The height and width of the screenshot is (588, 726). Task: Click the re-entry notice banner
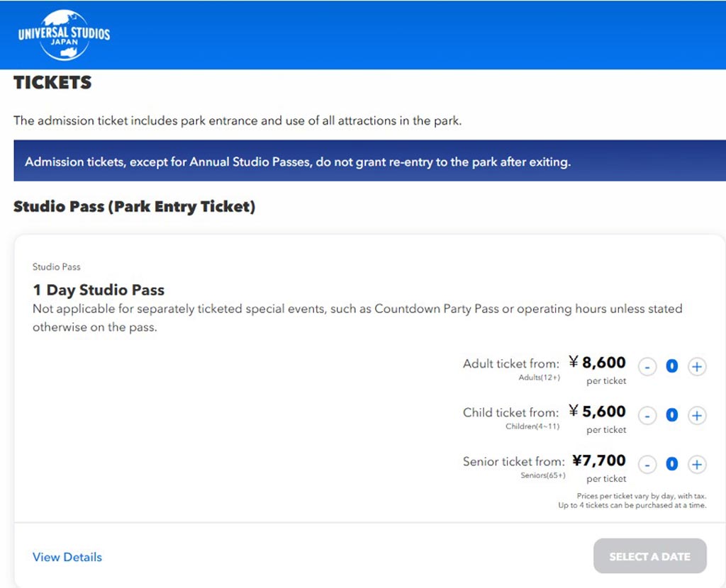[x=369, y=161]
